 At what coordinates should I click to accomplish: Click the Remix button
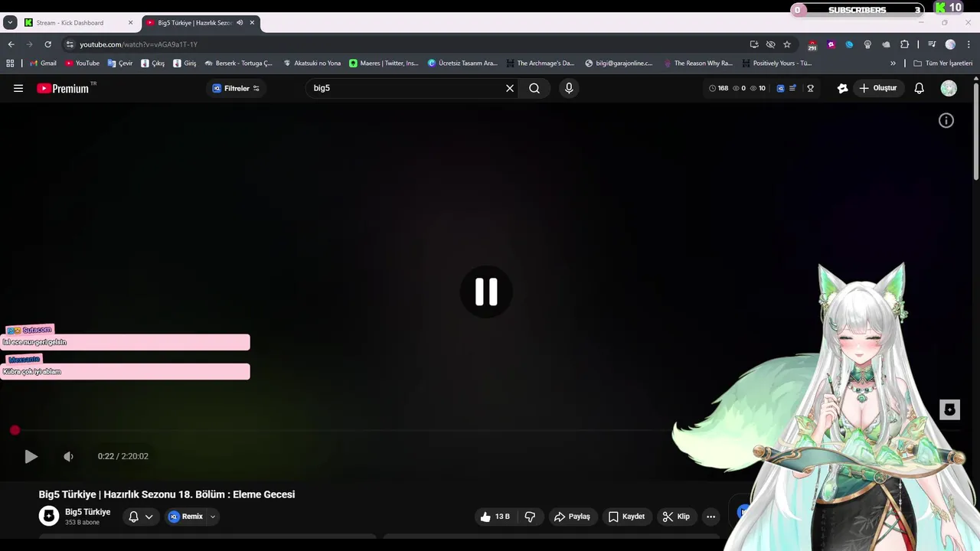tap(185, 517)
